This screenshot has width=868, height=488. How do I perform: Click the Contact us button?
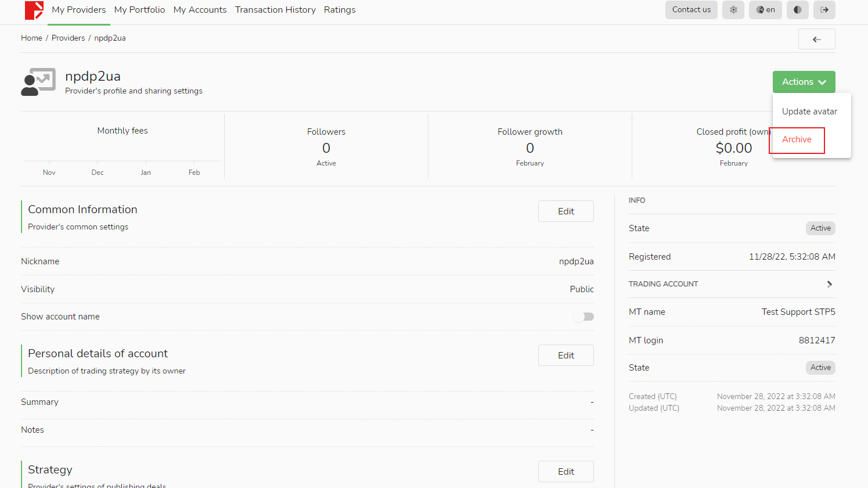[691, 10]
